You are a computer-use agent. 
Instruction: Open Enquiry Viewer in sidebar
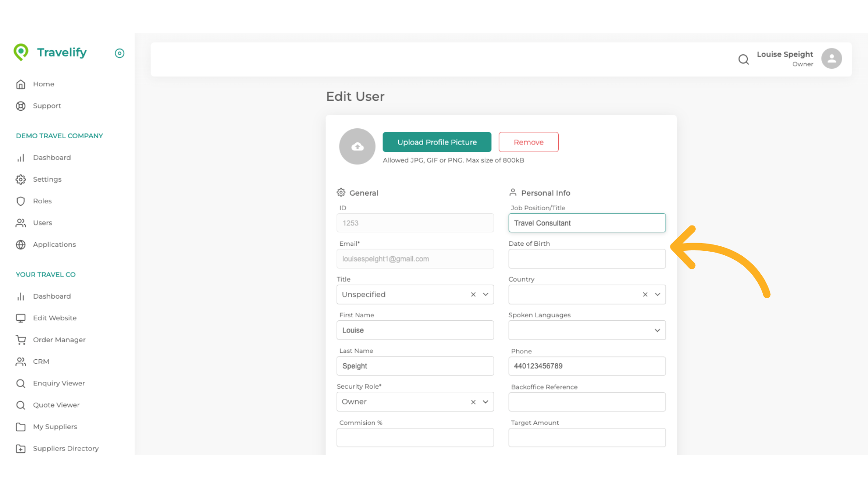(59, 383)
